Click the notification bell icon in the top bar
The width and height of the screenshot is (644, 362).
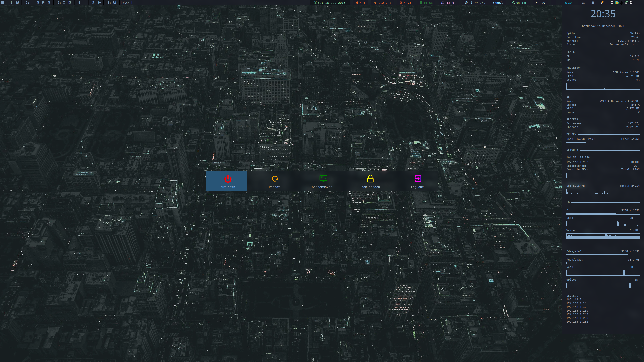pos(593,3)
